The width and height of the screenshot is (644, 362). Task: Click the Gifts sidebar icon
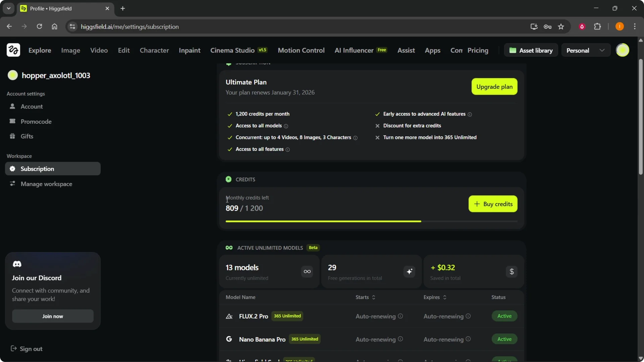click(12, 136)
